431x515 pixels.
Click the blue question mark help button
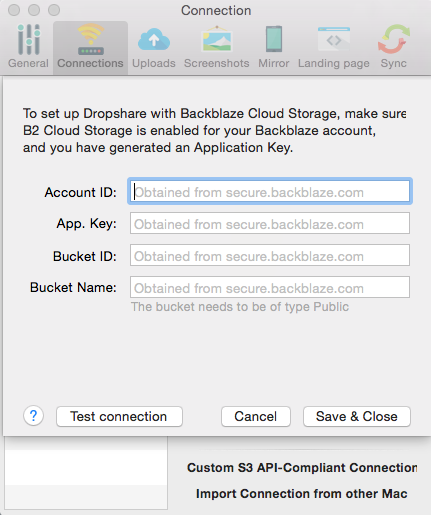(33, 416)
